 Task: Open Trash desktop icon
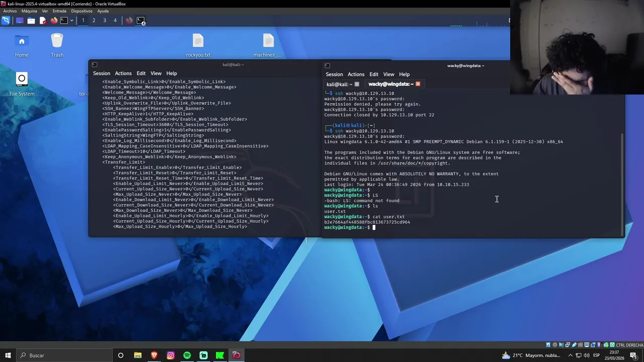57,45
